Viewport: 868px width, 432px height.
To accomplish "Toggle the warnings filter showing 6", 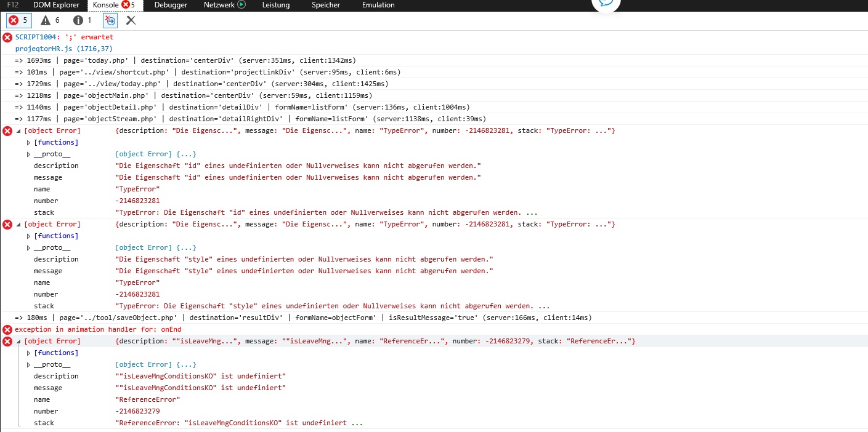I will pyautogui.click(x=51, y=20).
